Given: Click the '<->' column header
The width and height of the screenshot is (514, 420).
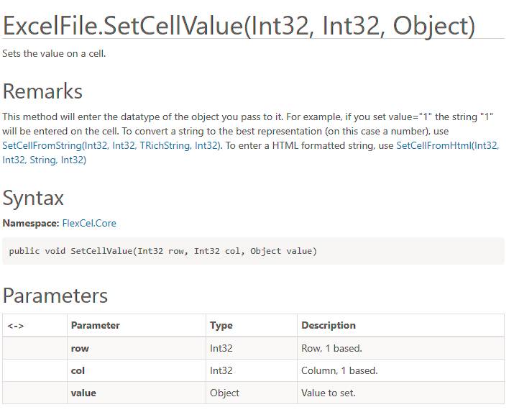Looking at the screenshot, I should coord(16,326).
